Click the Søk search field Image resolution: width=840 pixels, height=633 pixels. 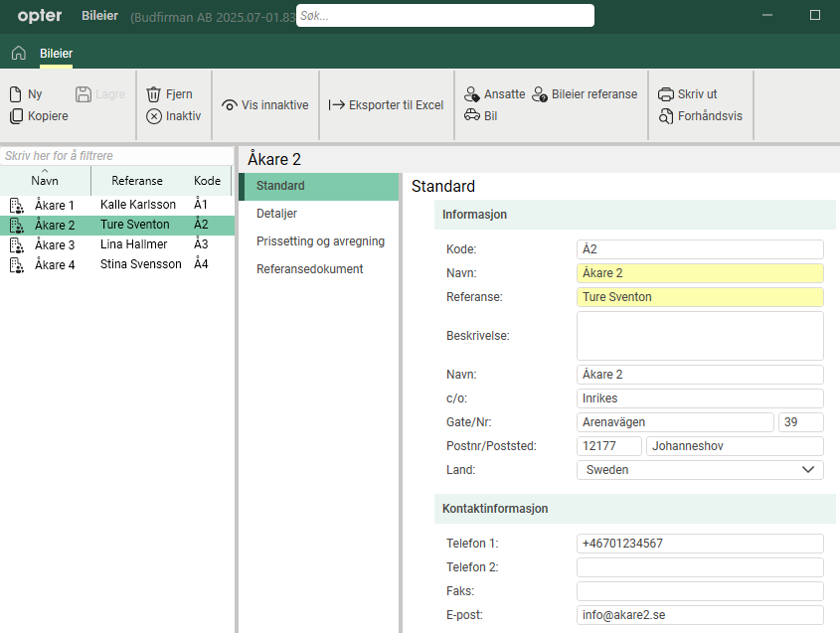(x=444, y=16)
